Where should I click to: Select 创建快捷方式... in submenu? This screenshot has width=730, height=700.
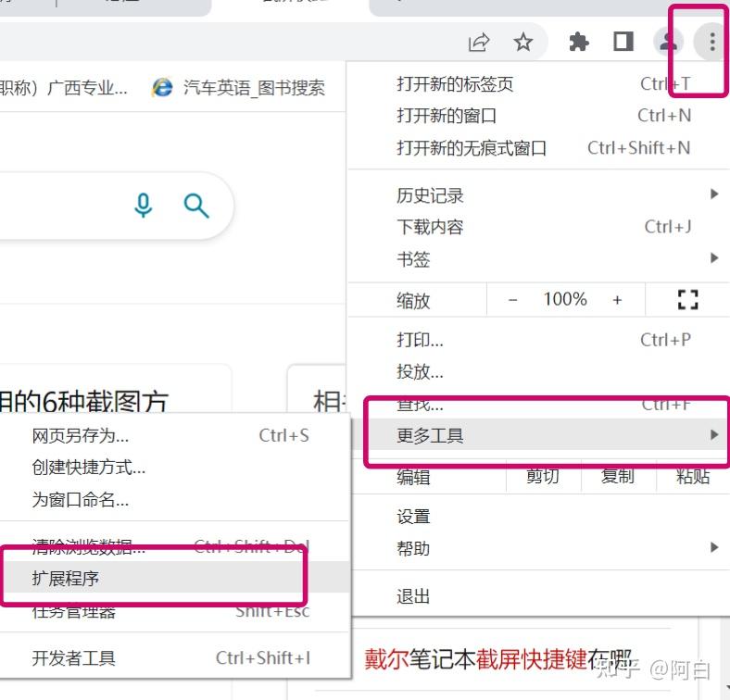pyautogui.click(x=174, y=468)
